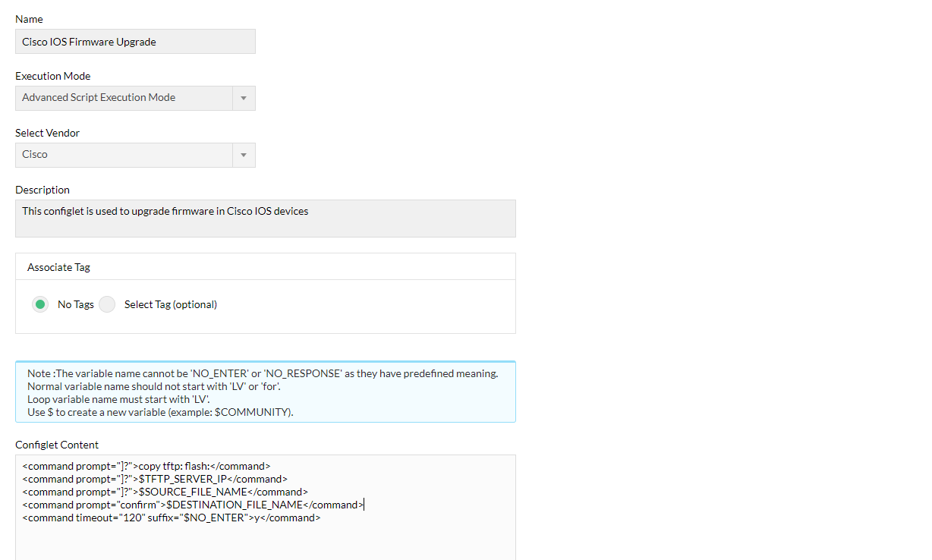Click in the Description text area

pyautogui.click(x=266, y=219)
